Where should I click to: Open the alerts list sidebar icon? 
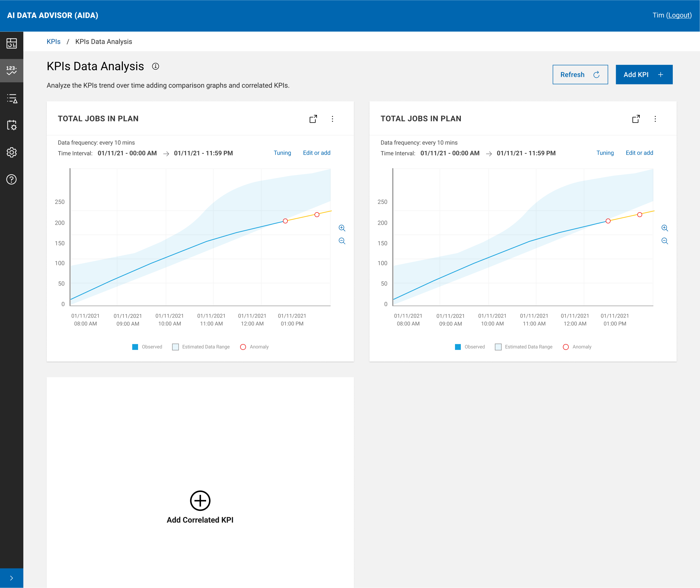[12, 98]
